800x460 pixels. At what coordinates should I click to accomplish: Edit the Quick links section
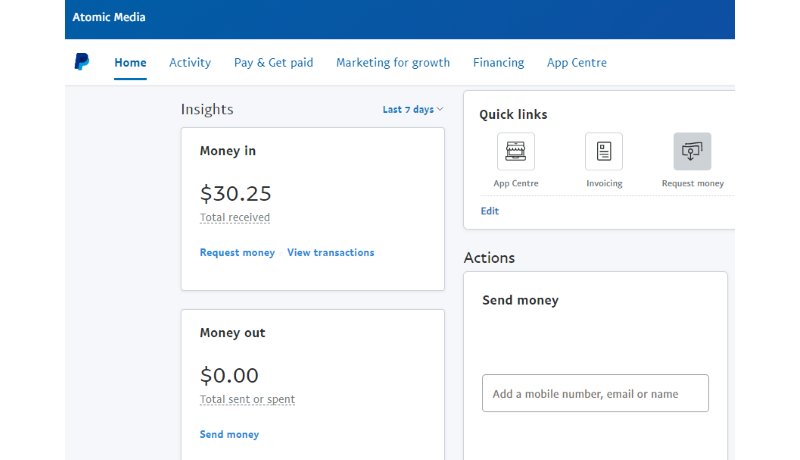pos(489,211)
